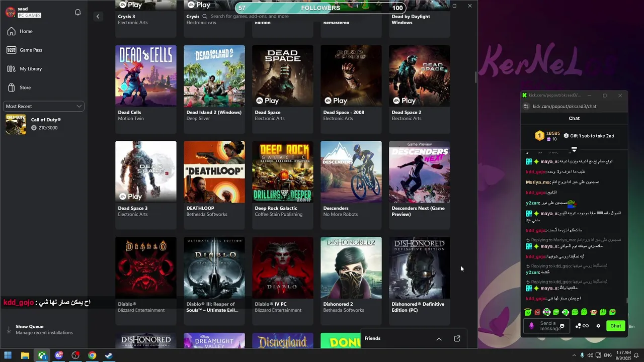Screen dimensions: 644x362
Task: Open channel points infinity icon
Action: [x=582, y=326]
